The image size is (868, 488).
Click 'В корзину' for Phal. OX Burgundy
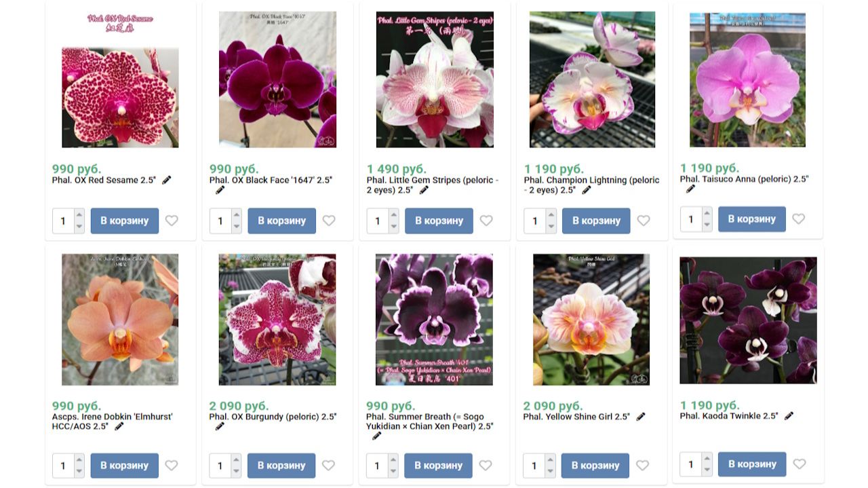(x=281, y=466)
